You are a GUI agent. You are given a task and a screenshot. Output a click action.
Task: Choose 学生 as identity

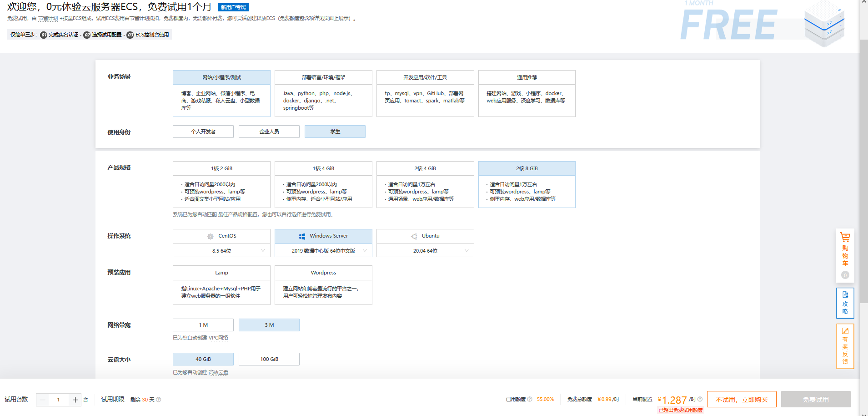point(335,132)
